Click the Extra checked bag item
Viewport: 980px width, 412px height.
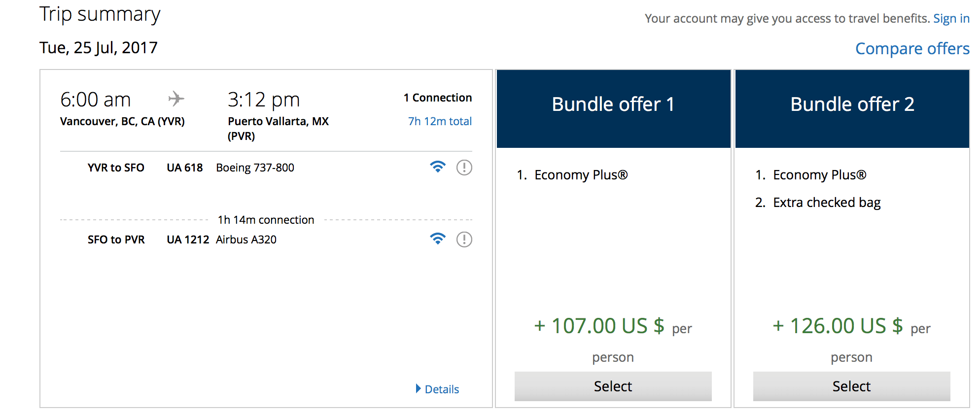click(826, 203)
